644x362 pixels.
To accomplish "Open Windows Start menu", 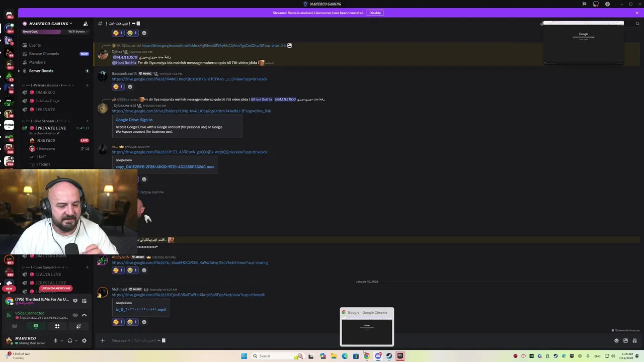I will click(x=244, y=356).
